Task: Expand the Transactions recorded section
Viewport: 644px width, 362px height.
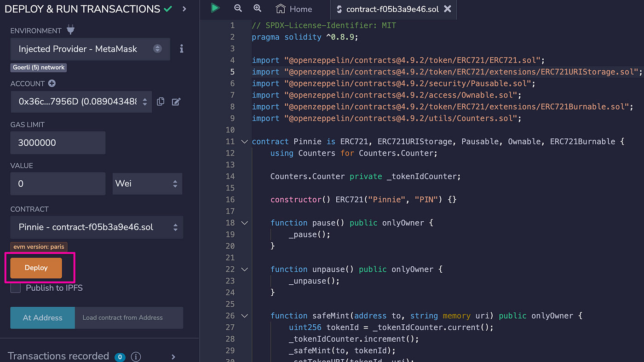Action: point(173,356)
